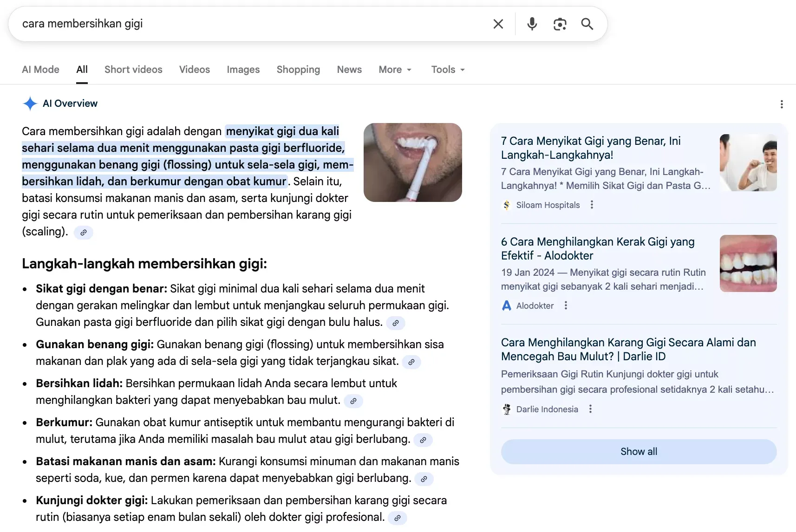The height and width of the screenshot is (532, 796).
Task: Open three-dot menu next to Siloam Hospitals
Action: 592,205
